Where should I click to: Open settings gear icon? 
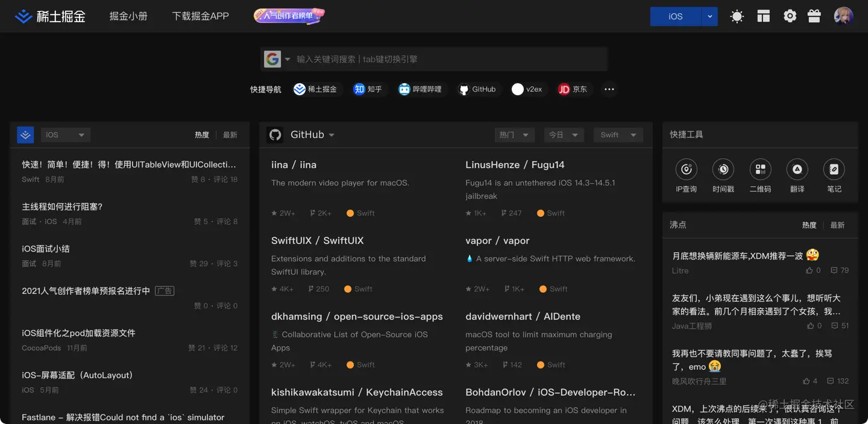tap(790, 16)
